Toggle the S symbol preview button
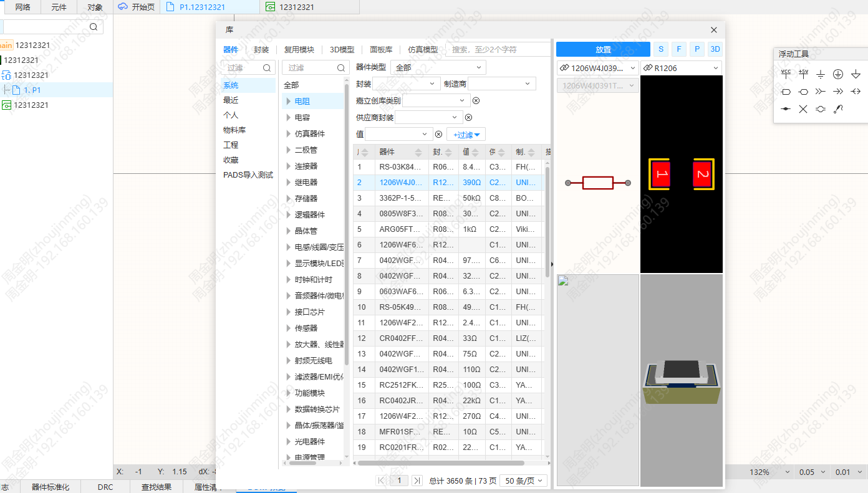 pyautogui.click(x=660, y=49)
